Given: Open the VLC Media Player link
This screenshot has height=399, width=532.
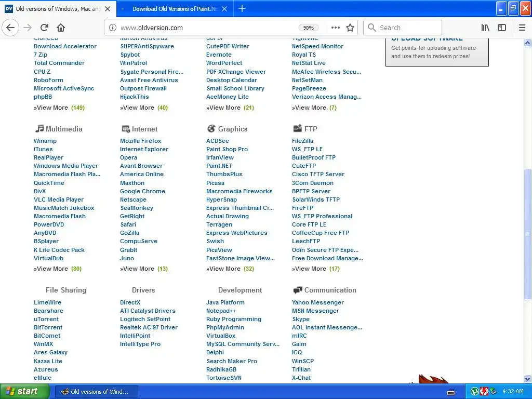Looking at the screenshot, I should 59,199.
